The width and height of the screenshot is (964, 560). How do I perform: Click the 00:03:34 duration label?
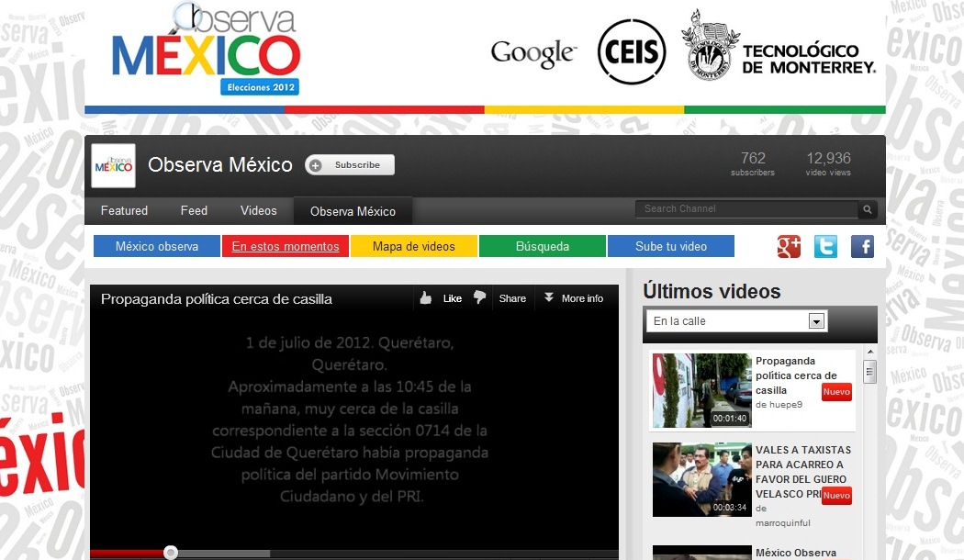click(730, 508)
